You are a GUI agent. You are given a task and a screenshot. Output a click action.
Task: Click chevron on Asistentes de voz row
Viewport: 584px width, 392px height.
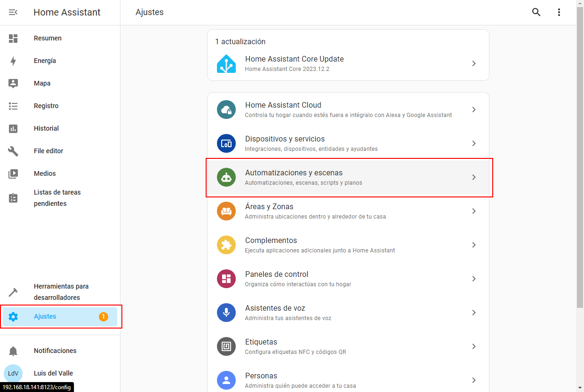pyautogui.click(x=474, y=313)
